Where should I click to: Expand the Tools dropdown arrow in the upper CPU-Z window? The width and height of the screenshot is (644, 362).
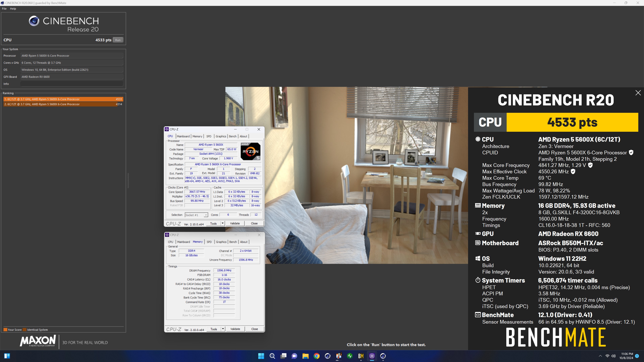pyautogui.click(x=223, y=224)
